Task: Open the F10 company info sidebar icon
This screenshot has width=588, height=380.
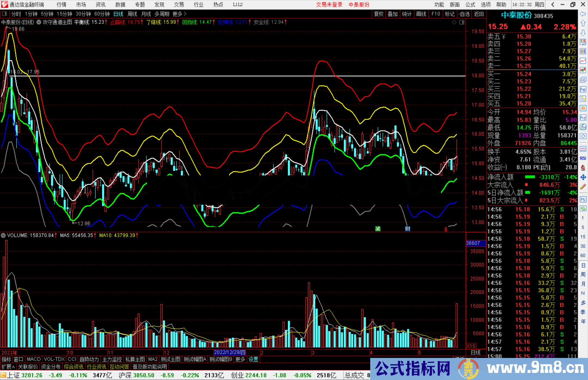Action: click(583, 89)
